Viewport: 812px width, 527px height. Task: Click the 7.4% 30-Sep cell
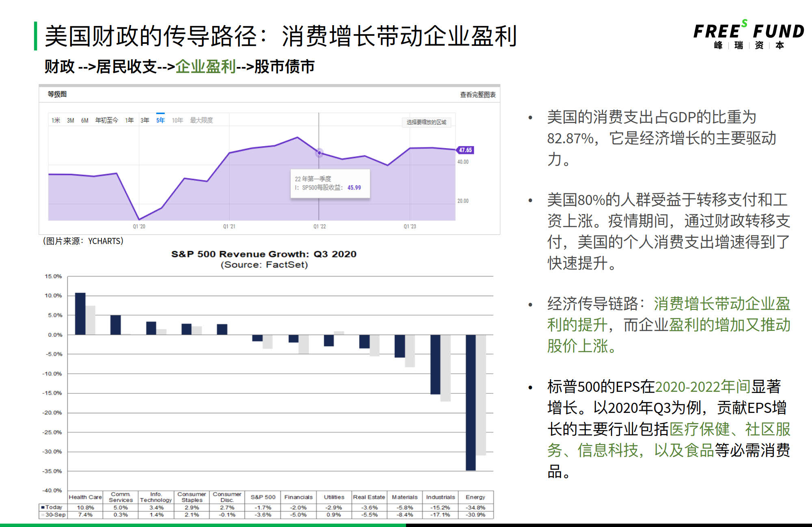[85, 515]
